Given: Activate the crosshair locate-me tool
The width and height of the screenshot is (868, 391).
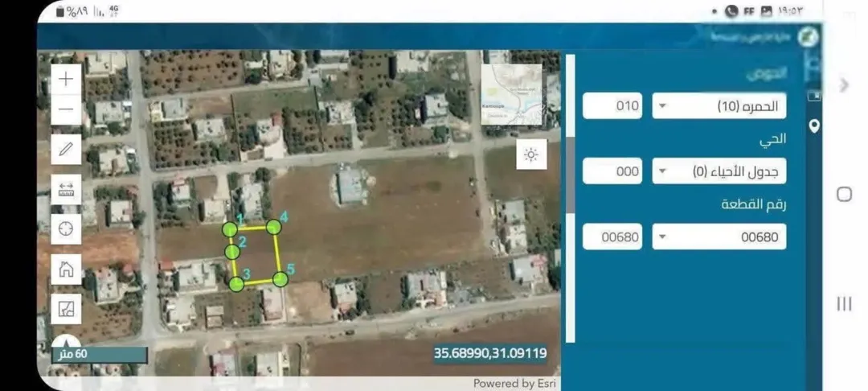Looking at the screenshot, I should pyautogui.click(x=66, y=229).
